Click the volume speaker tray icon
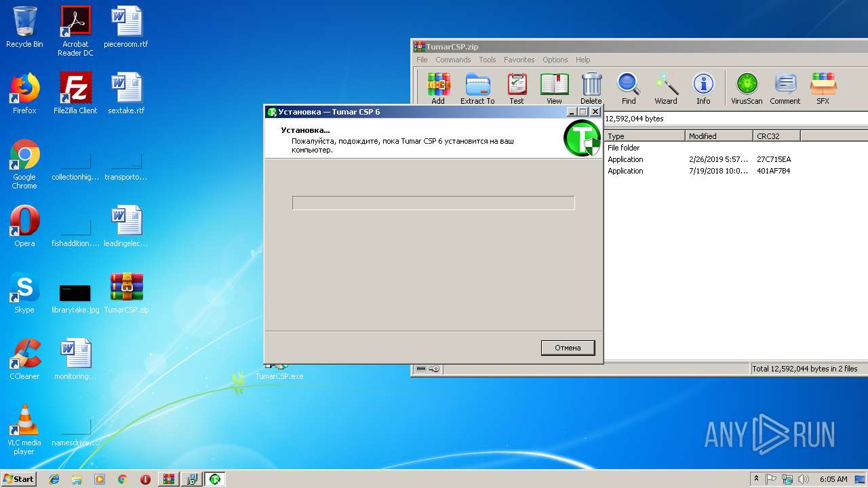 click(804, 479)
